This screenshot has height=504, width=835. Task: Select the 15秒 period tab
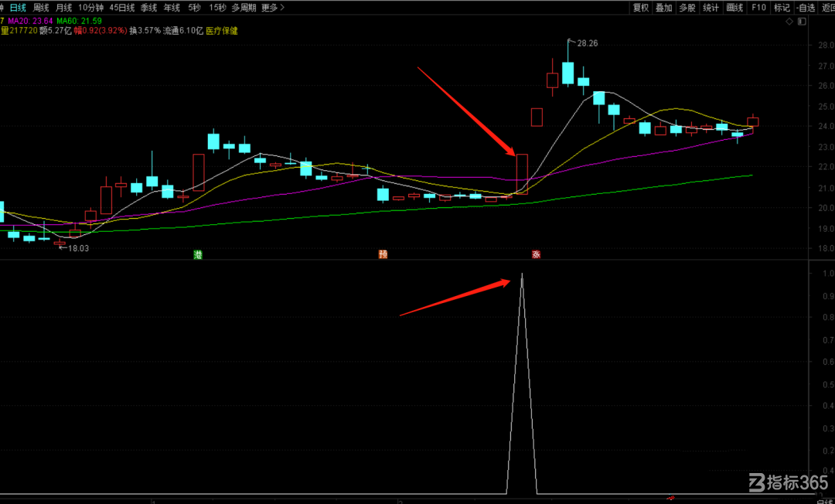point(217,8)
